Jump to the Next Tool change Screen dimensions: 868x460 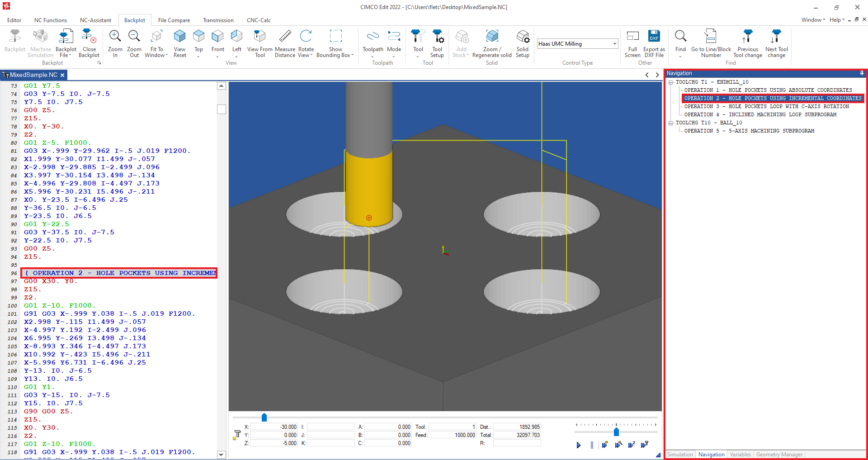pos(776,43)
